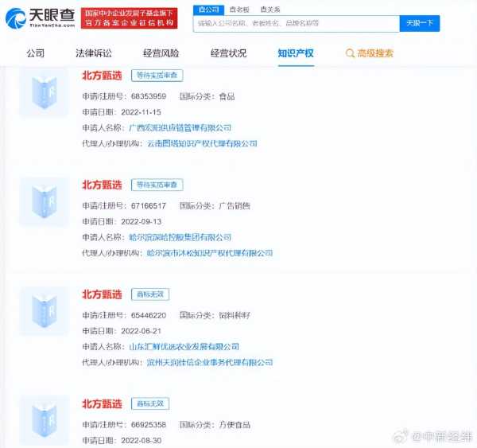This screenshot has width=477, height=448.
Task: Open 高级搜索 advanced search
Action: coord(375,53)
